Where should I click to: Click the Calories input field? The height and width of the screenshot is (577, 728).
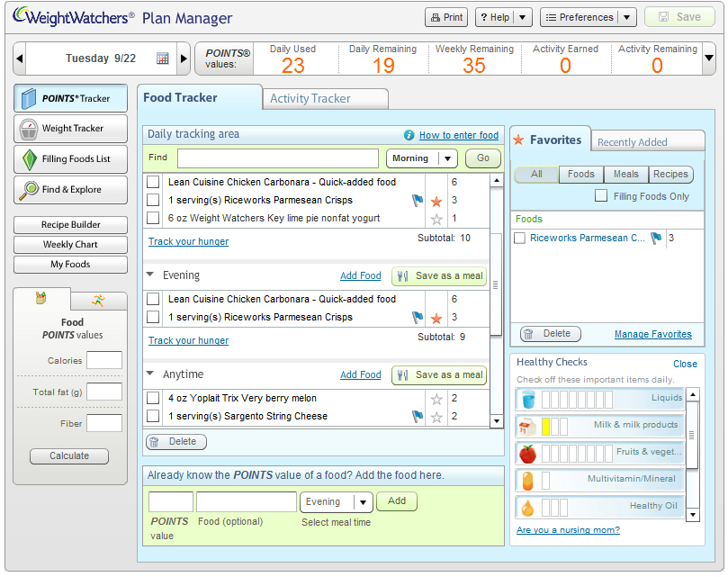(104, 360)
